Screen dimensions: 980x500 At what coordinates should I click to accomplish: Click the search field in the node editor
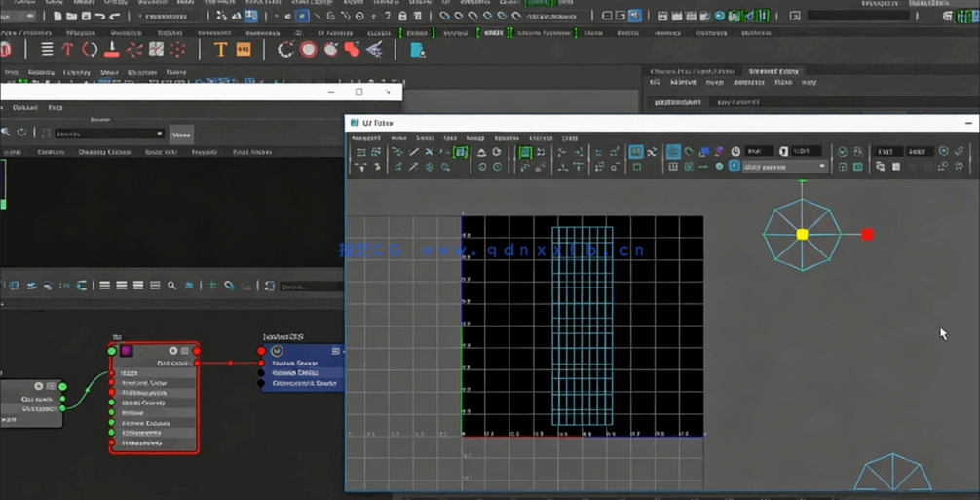point(310,287)
